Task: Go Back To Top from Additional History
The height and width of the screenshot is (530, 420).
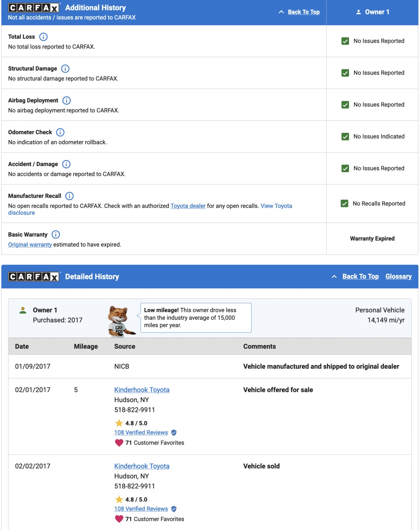Action: click(x=304, y=12)
